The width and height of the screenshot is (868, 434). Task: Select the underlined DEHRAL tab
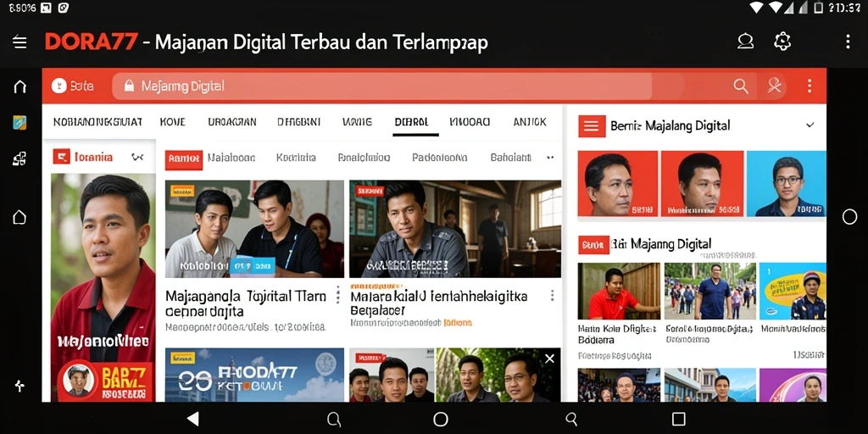coord(411,122)
